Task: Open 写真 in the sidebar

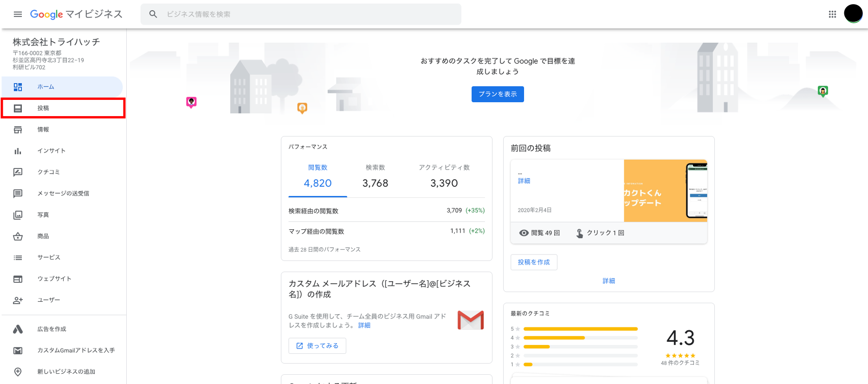Action: coord(62,215)
